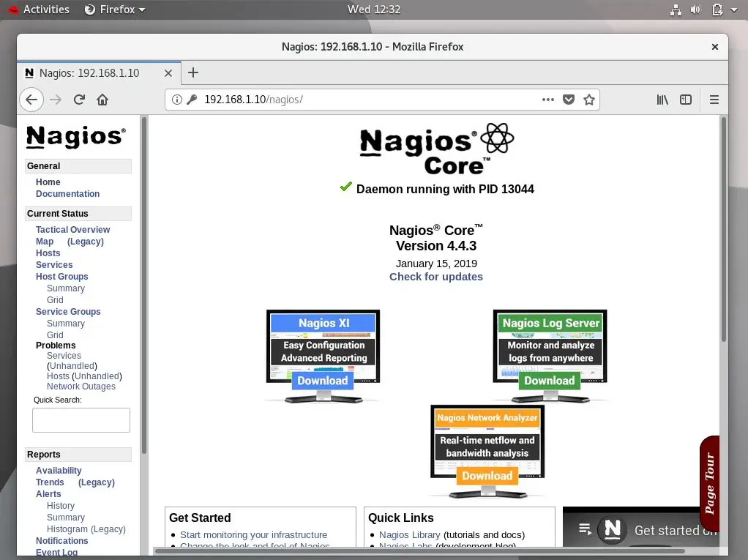Click the Quick Search input box
The width and height of the screenshot is (748, 560).
click(x=81, y=419)
